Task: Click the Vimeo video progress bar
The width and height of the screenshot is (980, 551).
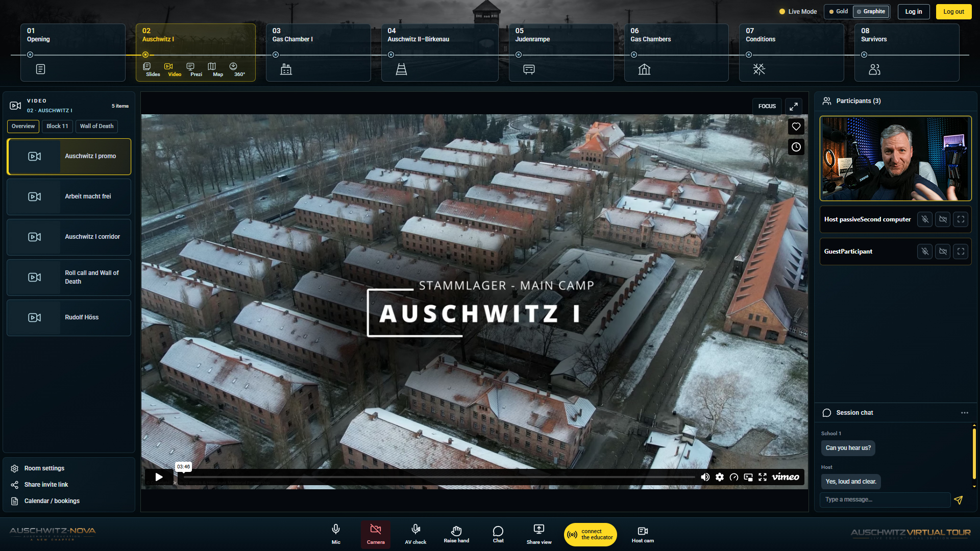Action: coord(438,477)
